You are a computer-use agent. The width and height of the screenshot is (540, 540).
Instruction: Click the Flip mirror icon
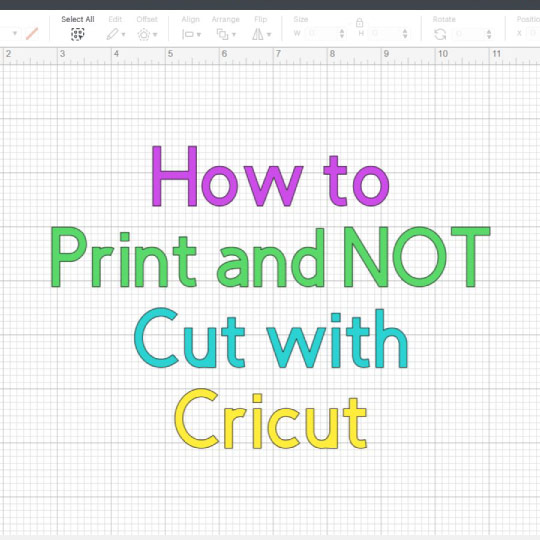(258, 34)
